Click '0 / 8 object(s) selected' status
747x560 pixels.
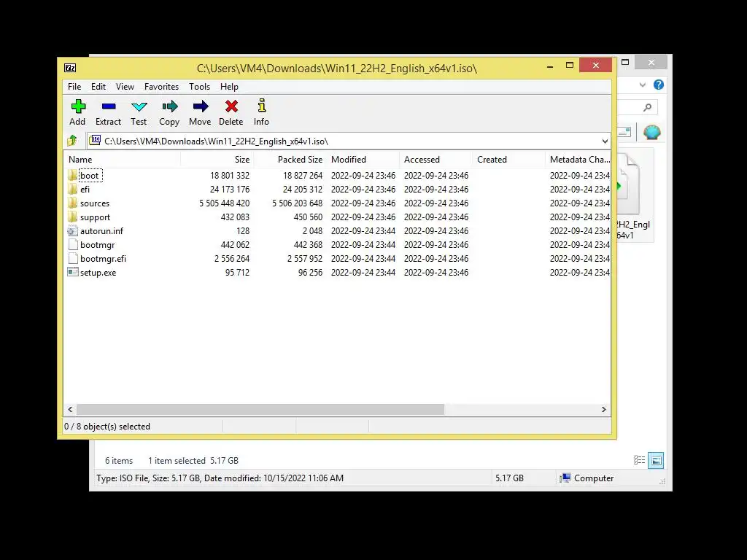tap(107, 426)
